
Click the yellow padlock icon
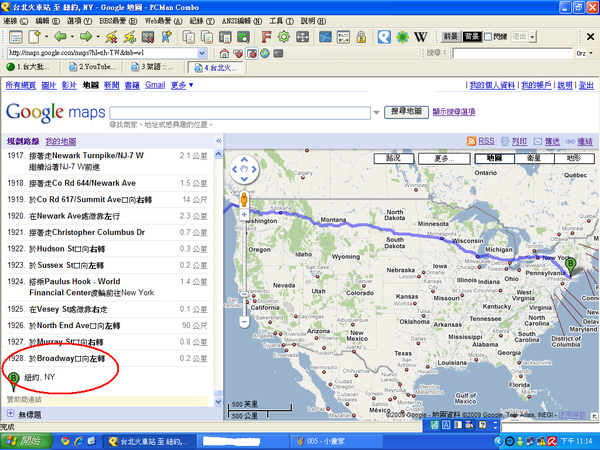(361, 37)
